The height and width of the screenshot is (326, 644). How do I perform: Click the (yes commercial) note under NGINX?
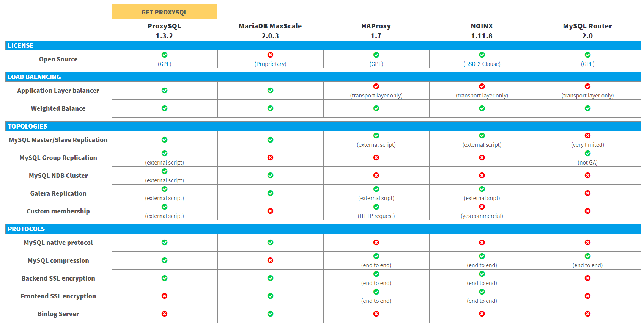tap(482, 216)
